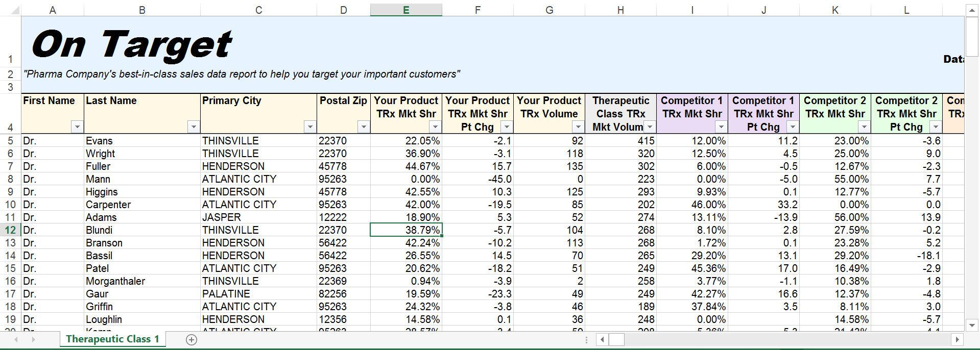Open Competitor 1 TRx Mkt Shr filter
This screenshot has width=980, height=350.
click(721, 127)
